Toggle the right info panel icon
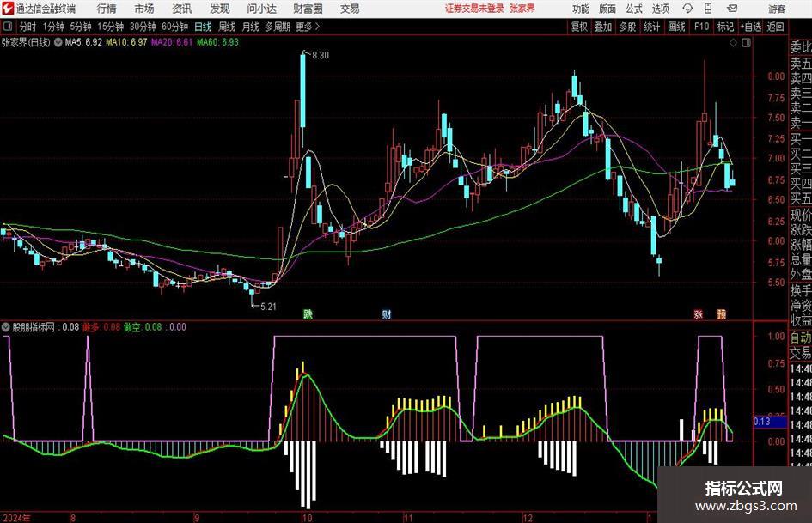This screenshot has height=523, width=812. tap(746, 43)
